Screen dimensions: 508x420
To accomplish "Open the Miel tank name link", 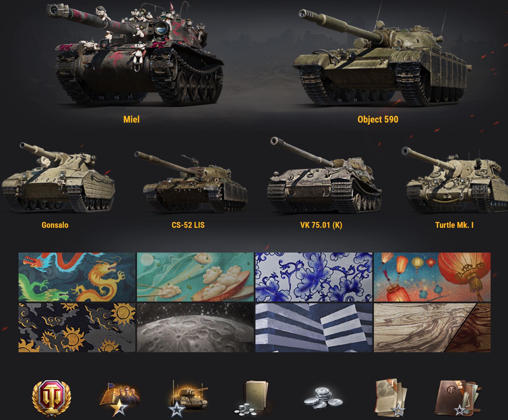I will [x=131, y=119].
